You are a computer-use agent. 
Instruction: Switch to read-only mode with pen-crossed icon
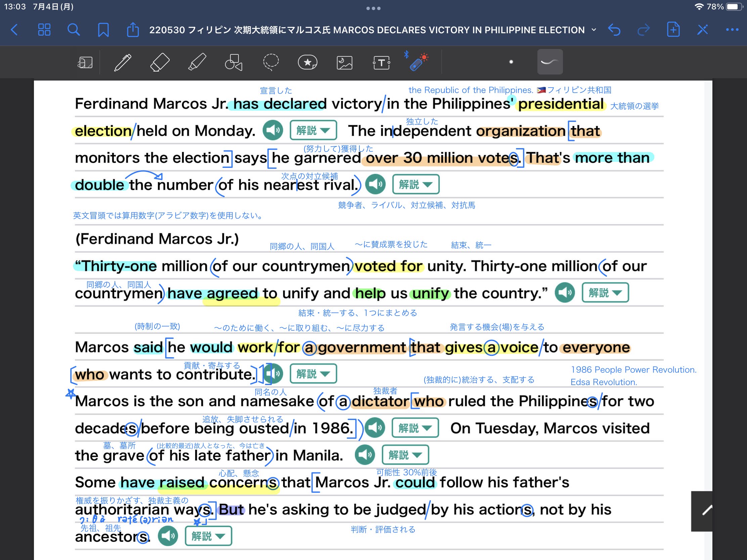(x=702, y=30)
